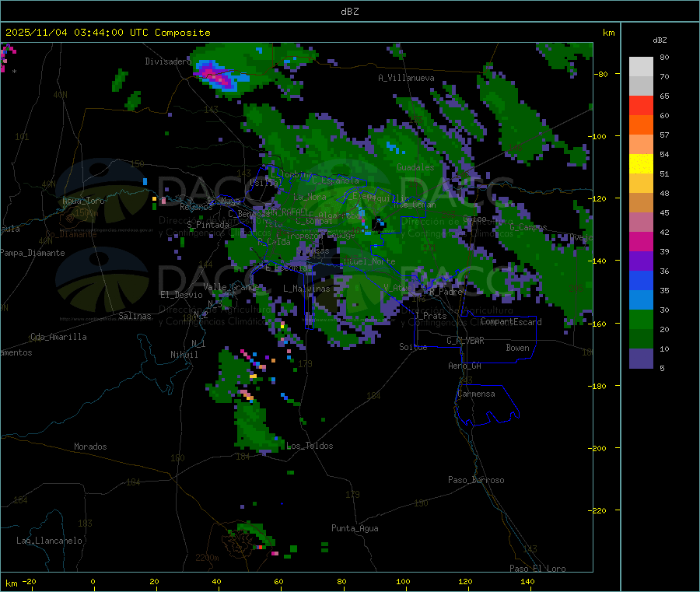Viewport: 700px width, 592px height.
Task: Click the dark green 20 dBZ swatch
Action: [641, 338]
